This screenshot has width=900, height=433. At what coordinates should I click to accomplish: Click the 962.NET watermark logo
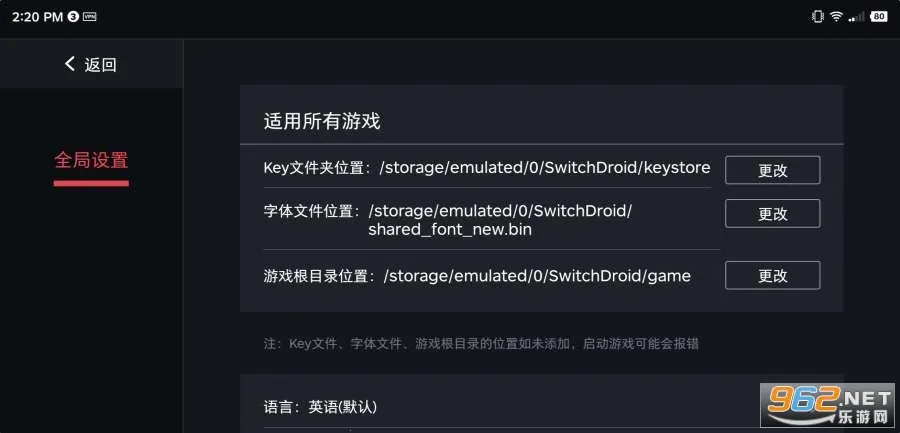[825, 405]
